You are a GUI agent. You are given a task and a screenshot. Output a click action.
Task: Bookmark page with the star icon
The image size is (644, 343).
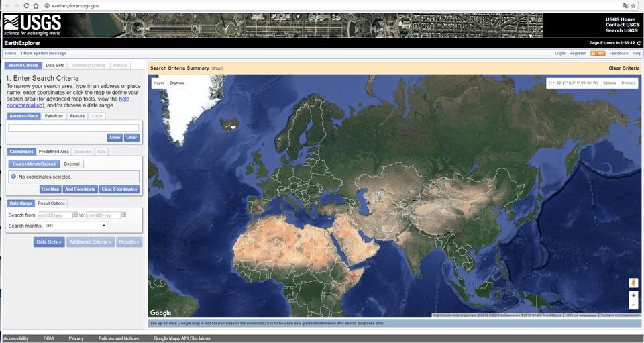point(633,5)
